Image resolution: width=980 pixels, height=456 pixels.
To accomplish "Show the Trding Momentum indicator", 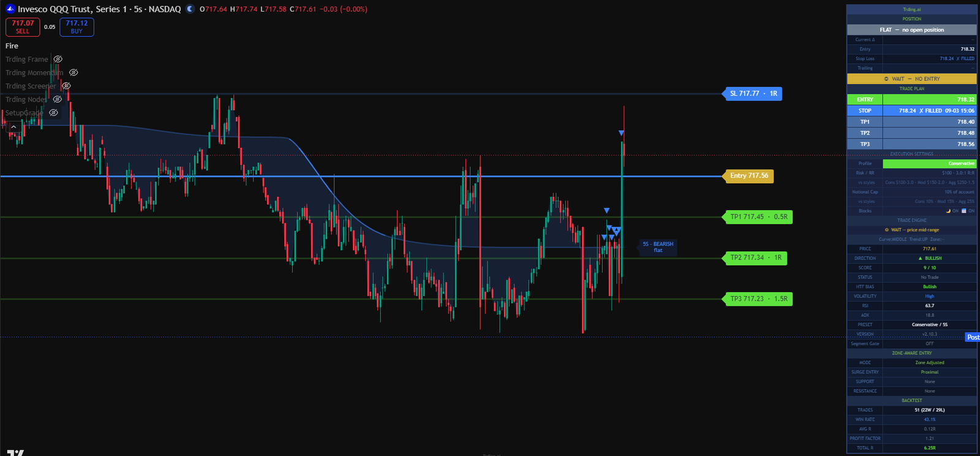I will (x=73, y=73).
